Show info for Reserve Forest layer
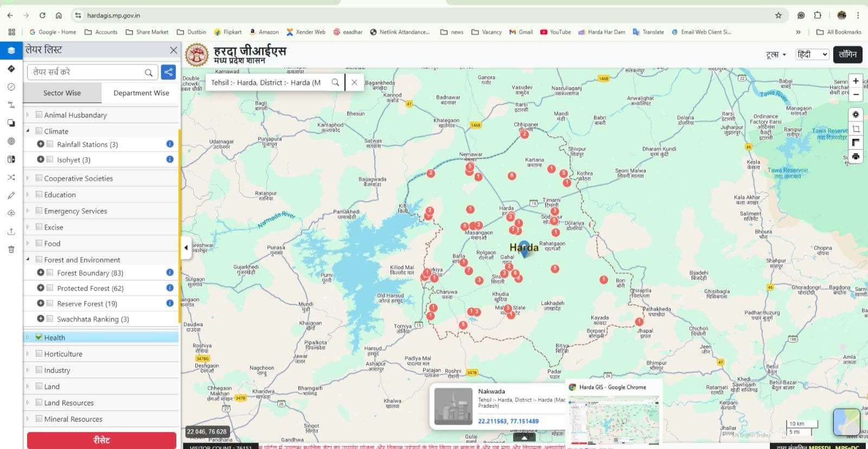The image size is (868, 449). 170,303
